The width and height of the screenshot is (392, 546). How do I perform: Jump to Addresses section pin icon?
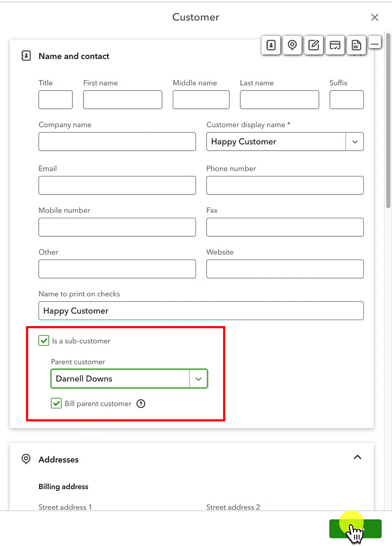click(x=292, y=45)
